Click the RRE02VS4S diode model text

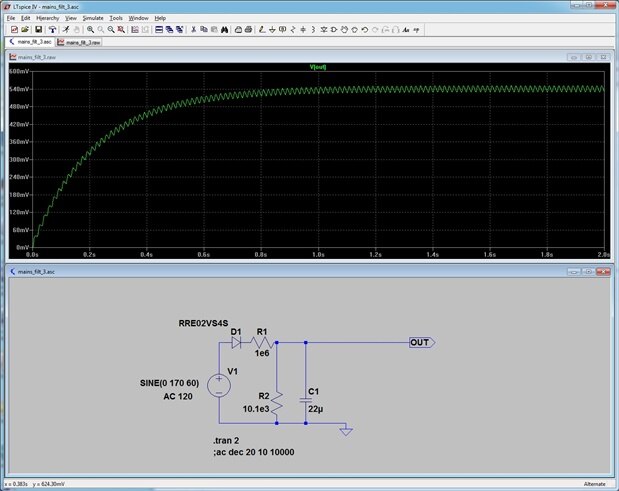pyautogui.click(x=203, y=324)
